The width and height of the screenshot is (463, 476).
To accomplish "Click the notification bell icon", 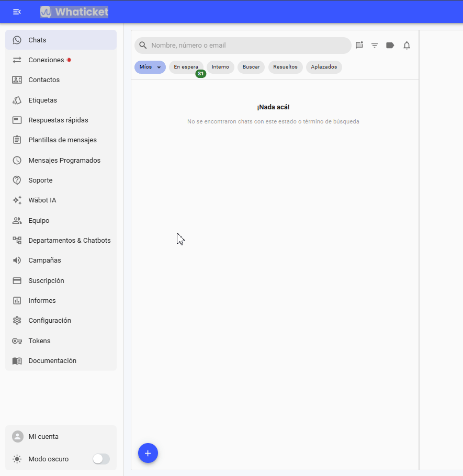I will click(407, 46).
